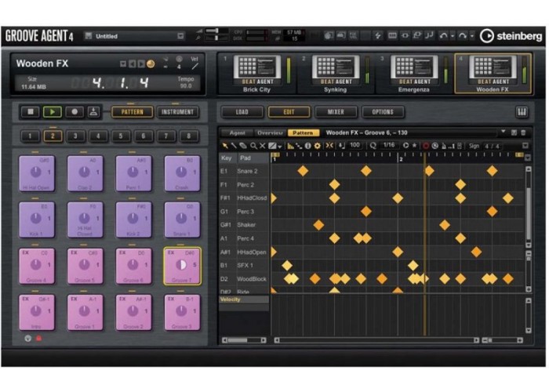
Task: Stop playback with the stop button
Action: coord(31,111)
